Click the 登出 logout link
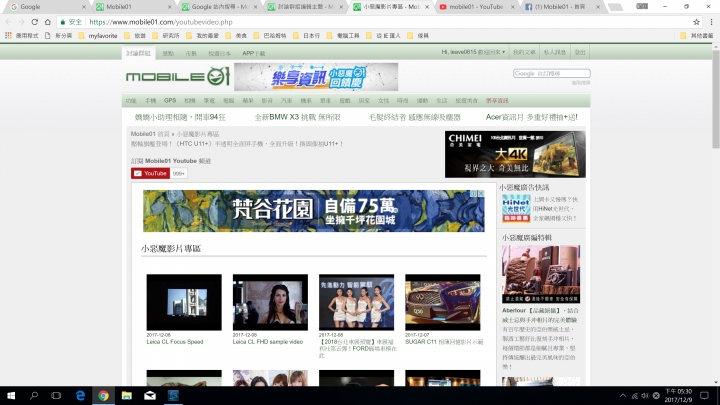 click(580, 52)
